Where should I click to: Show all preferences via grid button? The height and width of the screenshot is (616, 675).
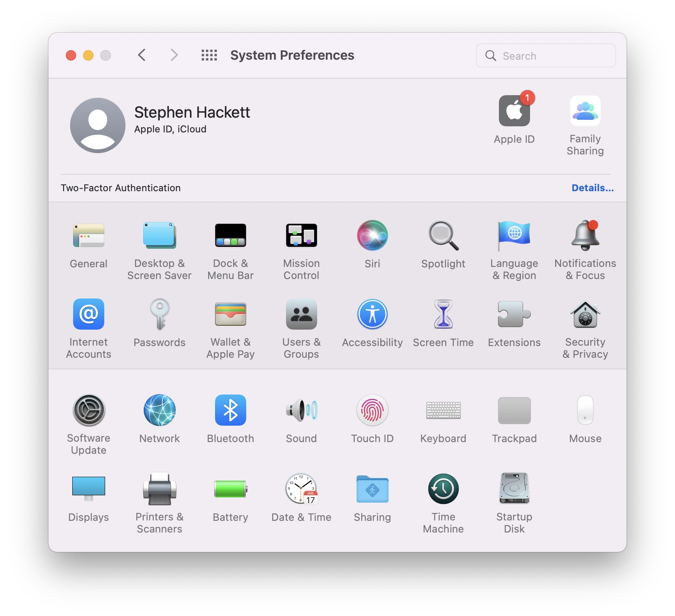coord(209,55)
